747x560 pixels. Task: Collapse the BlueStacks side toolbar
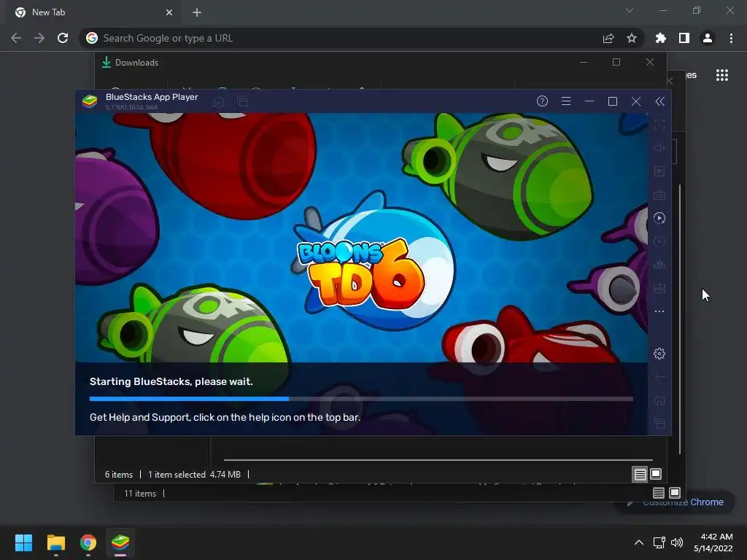(x=659, y=101)
